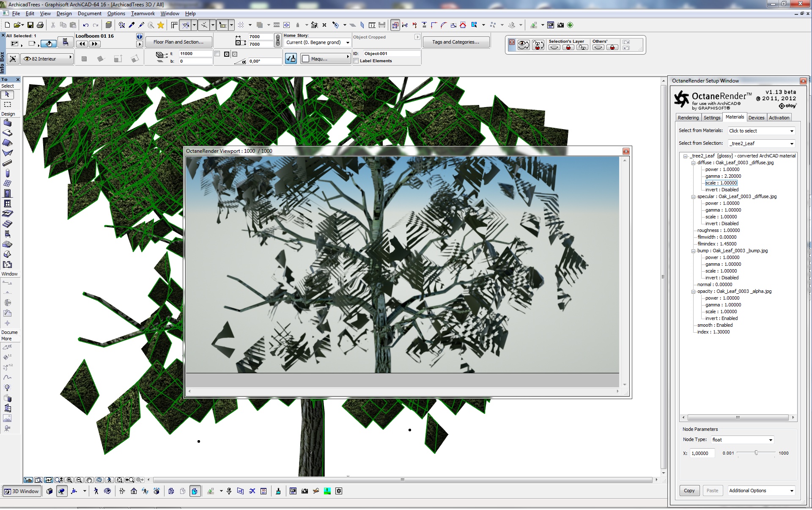Select the Roof tool in toolbox

pos(7,143)
